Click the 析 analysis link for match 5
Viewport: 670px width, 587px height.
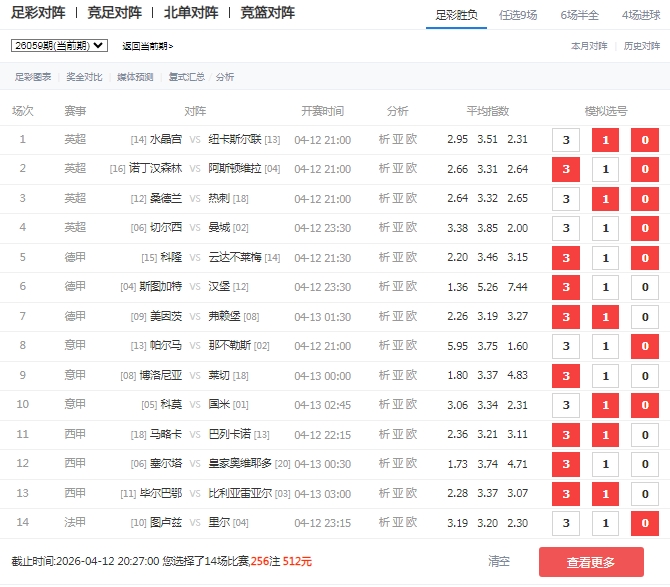pyautogui.click(x=385, y=257)
